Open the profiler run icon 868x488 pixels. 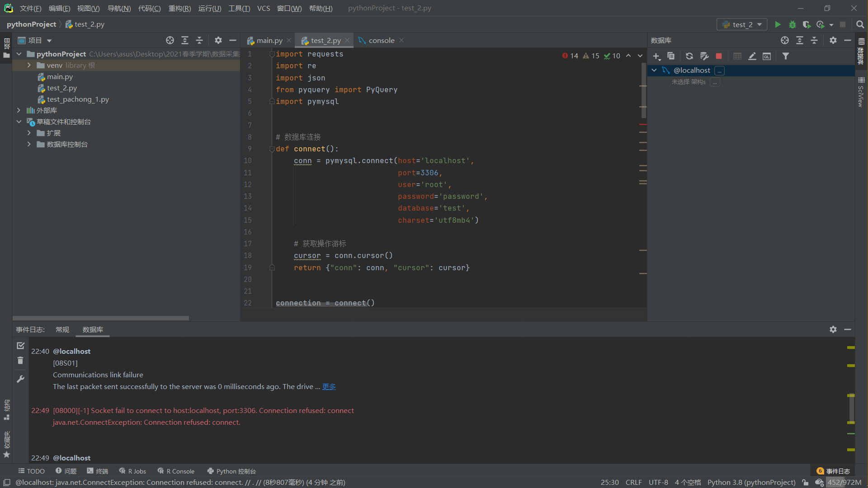(x=821, y=24)
